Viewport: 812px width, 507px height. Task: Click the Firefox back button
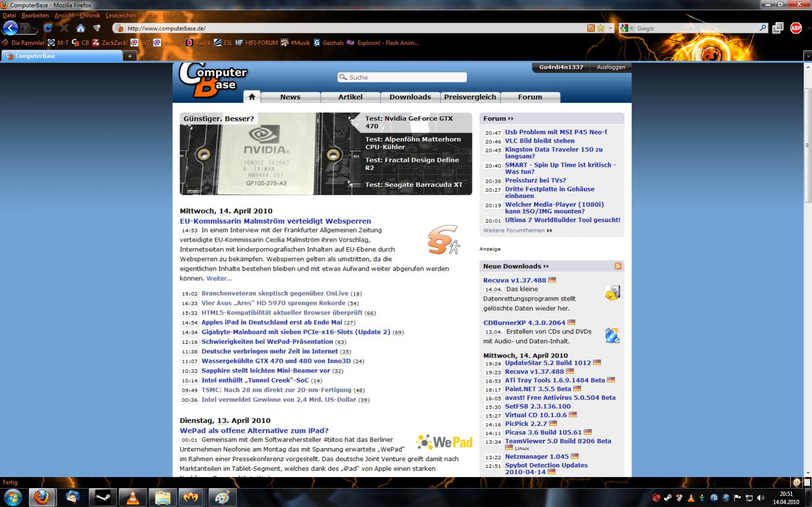(11, 28)
